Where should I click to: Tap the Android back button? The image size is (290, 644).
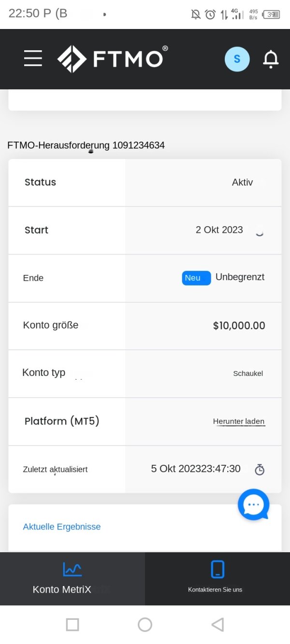tap(217, 625)
